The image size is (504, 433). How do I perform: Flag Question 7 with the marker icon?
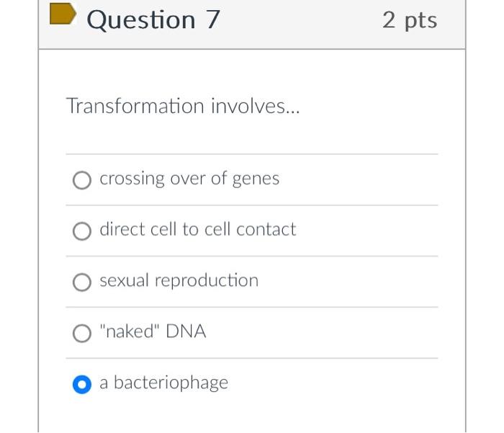pos(63,14)
